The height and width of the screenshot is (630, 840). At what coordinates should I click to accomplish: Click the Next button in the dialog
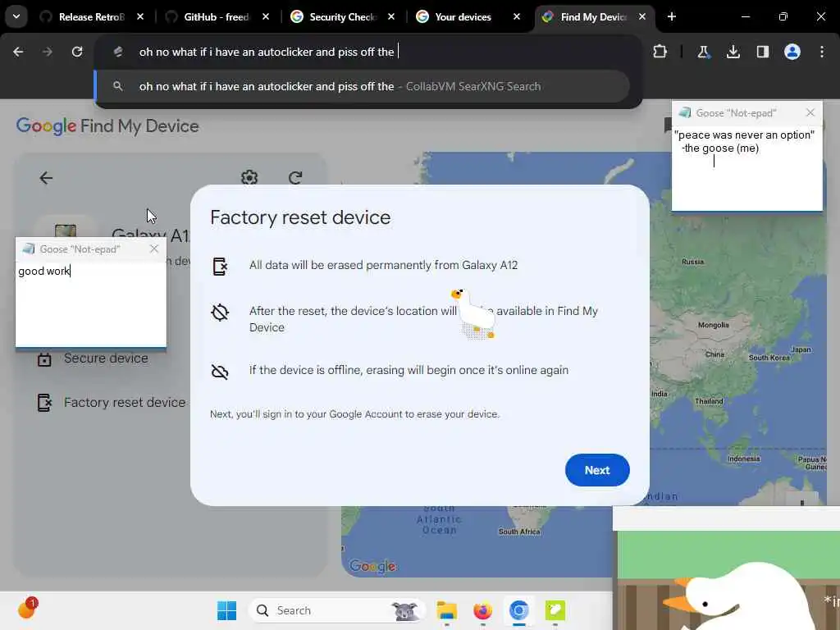(x=597, y=470)
